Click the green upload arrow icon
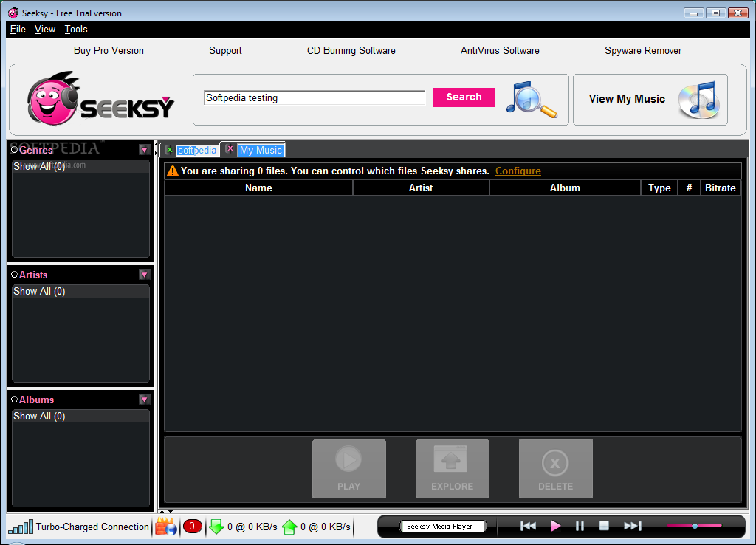This screenshot has width=756, height=545. 289,527
